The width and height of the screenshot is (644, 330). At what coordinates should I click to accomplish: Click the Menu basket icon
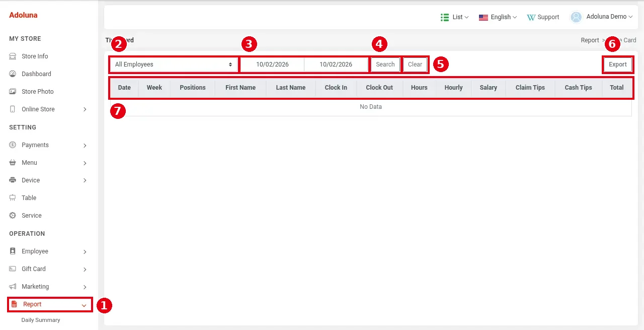click(x=13, y=163)
